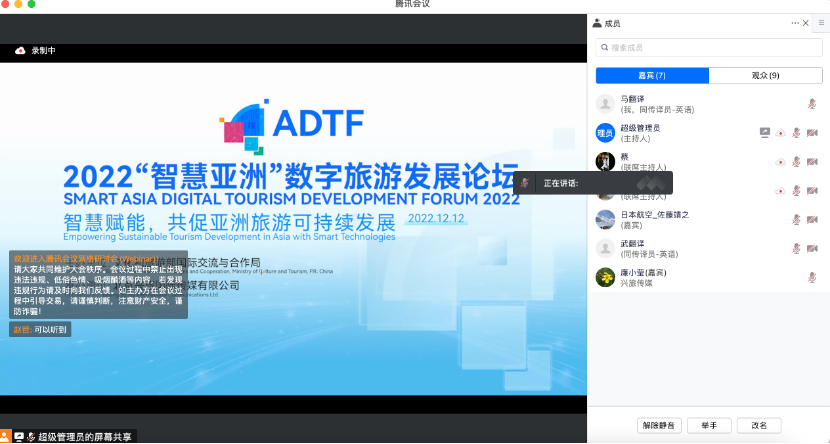
Task: Toggle the microphone icon for 武翻译
Action: [x=796, y=248]
